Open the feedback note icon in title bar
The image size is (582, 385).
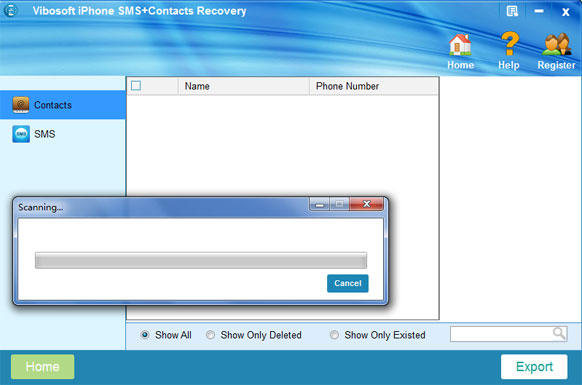512,11
